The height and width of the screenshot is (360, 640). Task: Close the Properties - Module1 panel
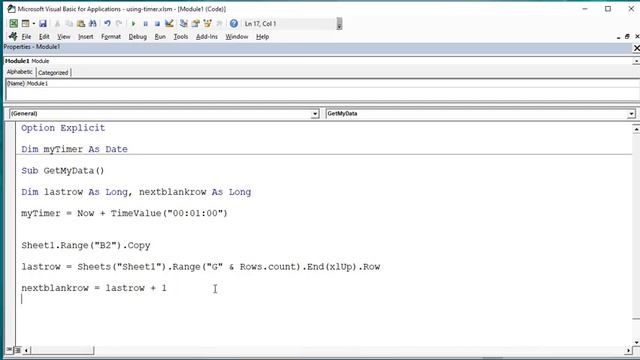(x=636, y=48)
